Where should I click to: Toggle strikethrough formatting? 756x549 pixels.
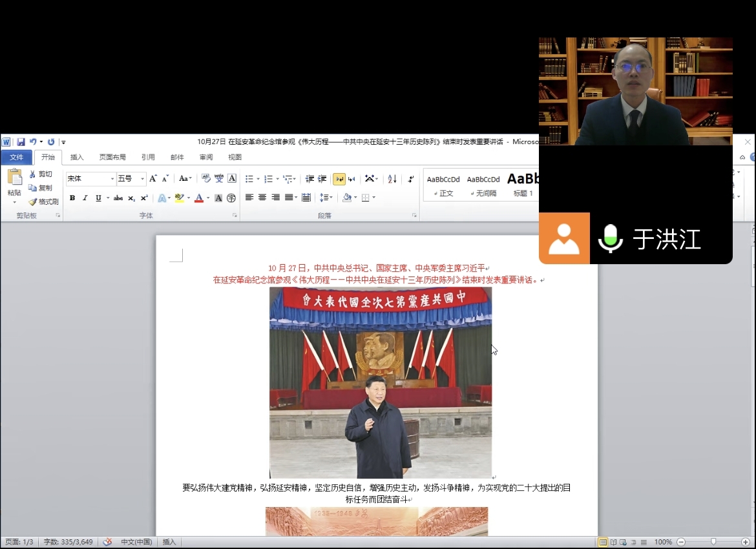[x=118, y=198]
